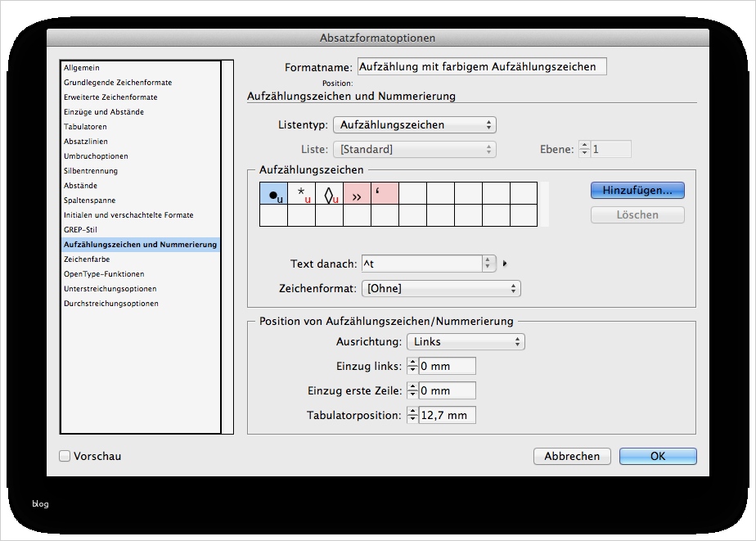Click the Hinzufügen button
Screen dimensions: 756x541
point(637,190)
